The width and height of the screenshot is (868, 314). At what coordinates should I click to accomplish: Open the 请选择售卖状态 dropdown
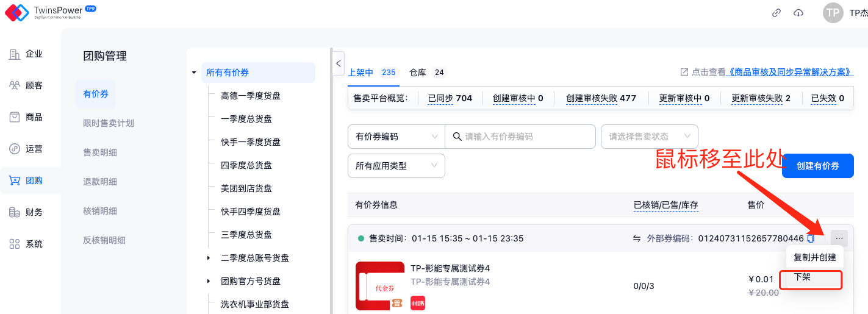pyautogui.click(x=649, y=137)
